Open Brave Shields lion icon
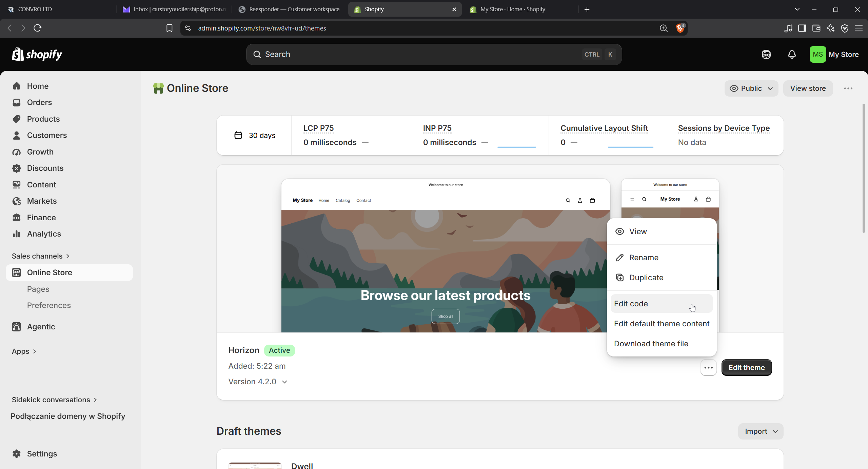Image resolution: width=868 pixels, height=469 pixels. click(680, 28)
